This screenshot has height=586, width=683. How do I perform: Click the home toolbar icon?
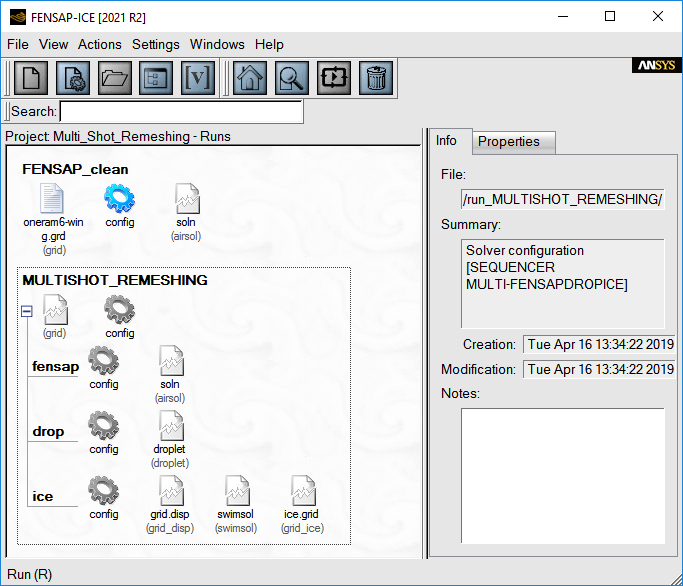pyautogui.click(x=250, y=78)
